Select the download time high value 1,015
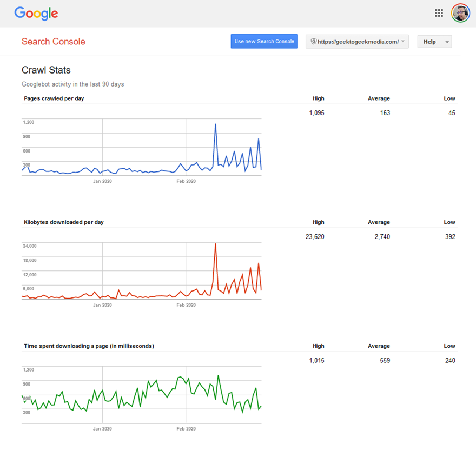This screenshot has width=476, height=450. click(316, 360)
